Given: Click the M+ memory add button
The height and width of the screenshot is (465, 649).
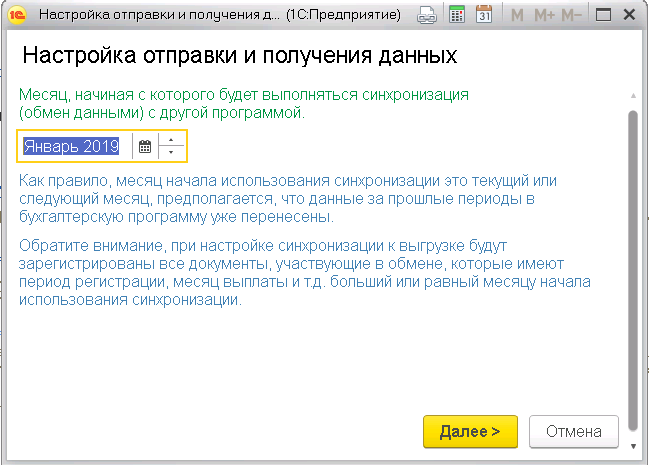Looking at the screenshot, I should [x=544, y=15].
